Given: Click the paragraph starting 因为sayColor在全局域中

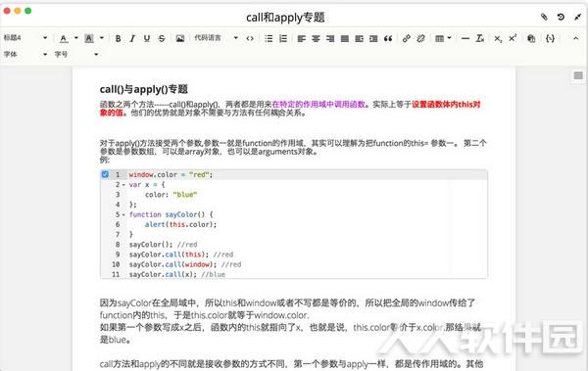Looking at the screenshot, I should 287,308.
